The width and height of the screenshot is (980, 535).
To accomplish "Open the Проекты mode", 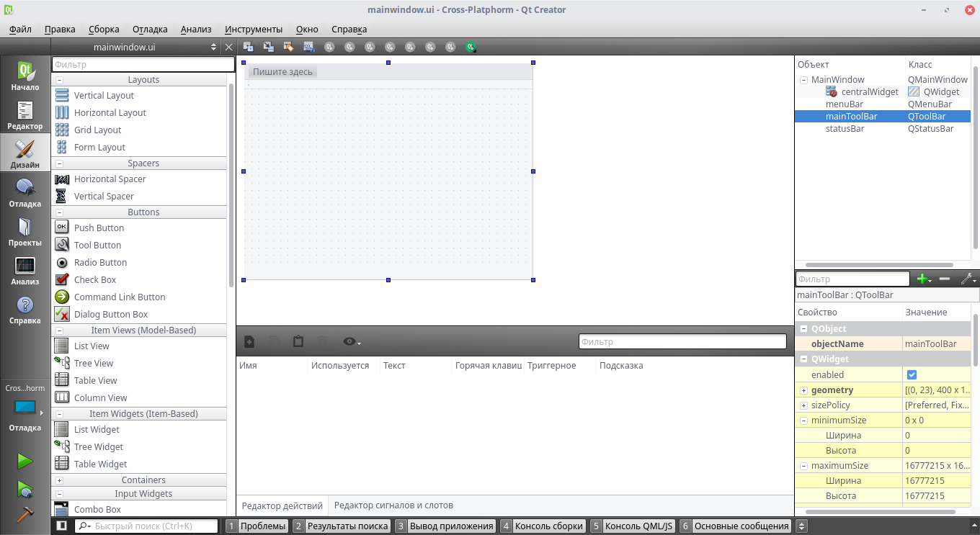I will coord(25,232).
